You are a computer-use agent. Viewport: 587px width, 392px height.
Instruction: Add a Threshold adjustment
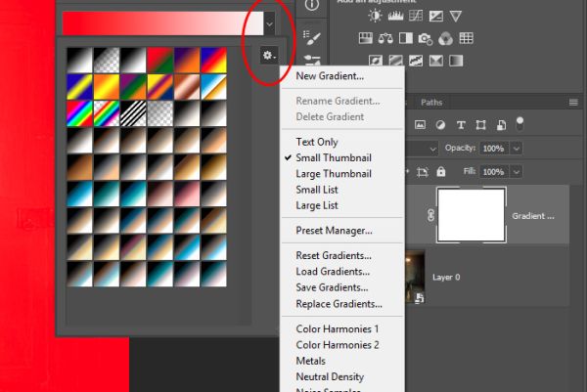[416, 61]
